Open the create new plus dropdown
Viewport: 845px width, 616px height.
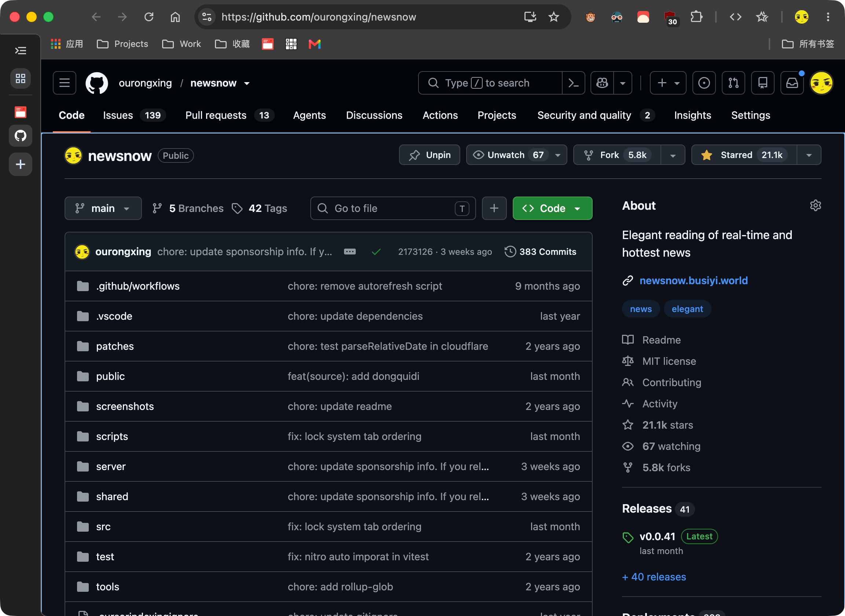(x=668, y=83)
